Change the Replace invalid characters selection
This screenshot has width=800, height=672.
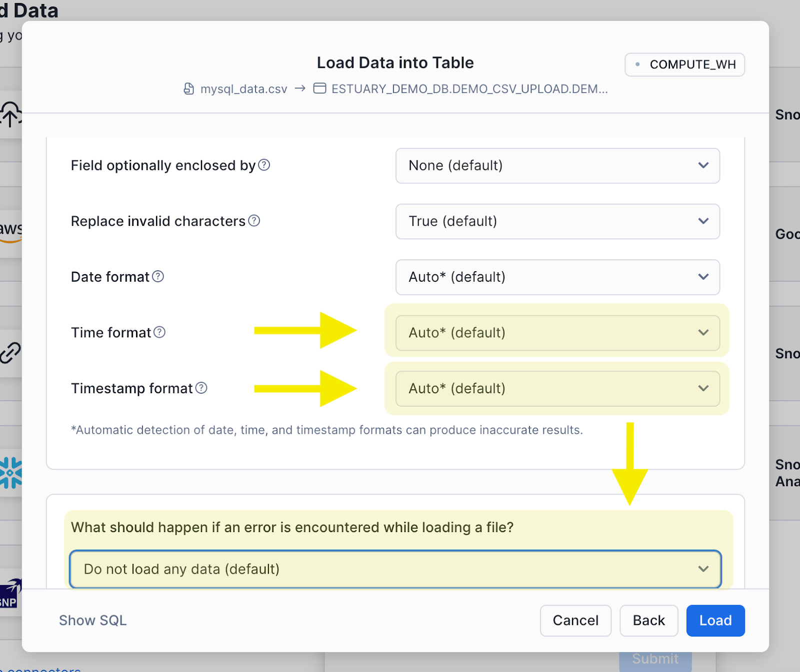tap(557, 221)
